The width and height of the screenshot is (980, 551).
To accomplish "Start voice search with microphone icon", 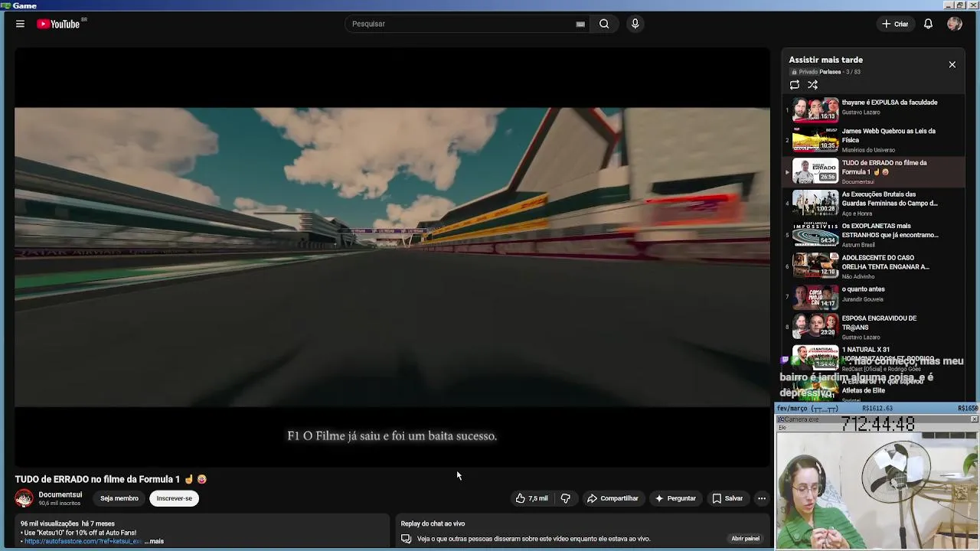I will 635,24.
